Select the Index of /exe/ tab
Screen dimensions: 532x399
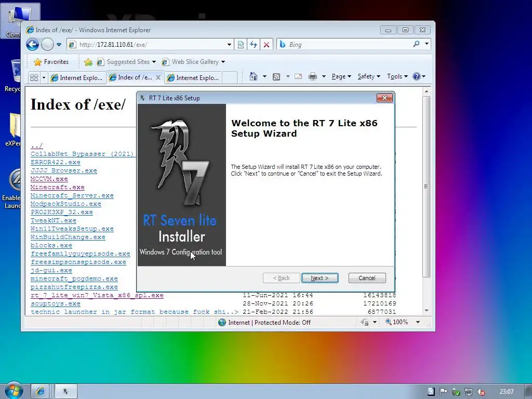click(x=131, y=77)
